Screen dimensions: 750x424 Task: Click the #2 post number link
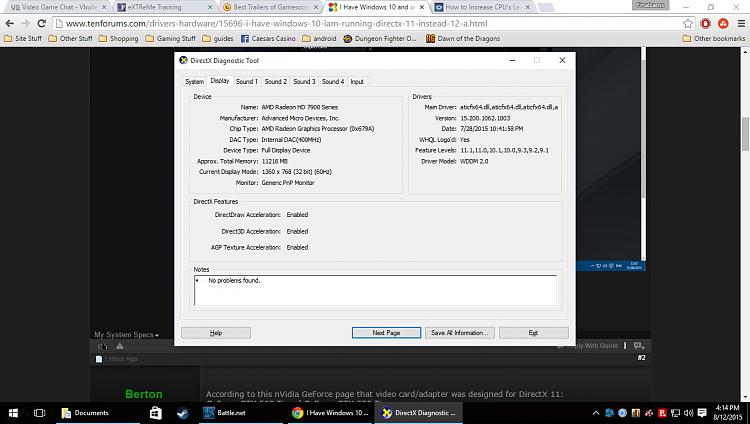[641, 358]
